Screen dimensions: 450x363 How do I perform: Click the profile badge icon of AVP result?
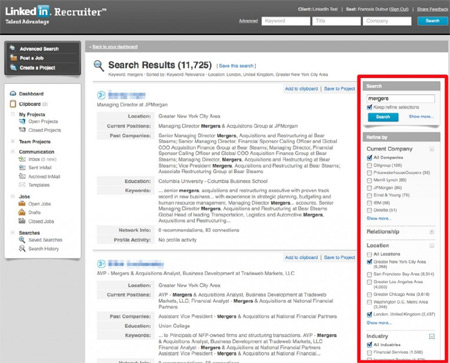tap(101, 264)
